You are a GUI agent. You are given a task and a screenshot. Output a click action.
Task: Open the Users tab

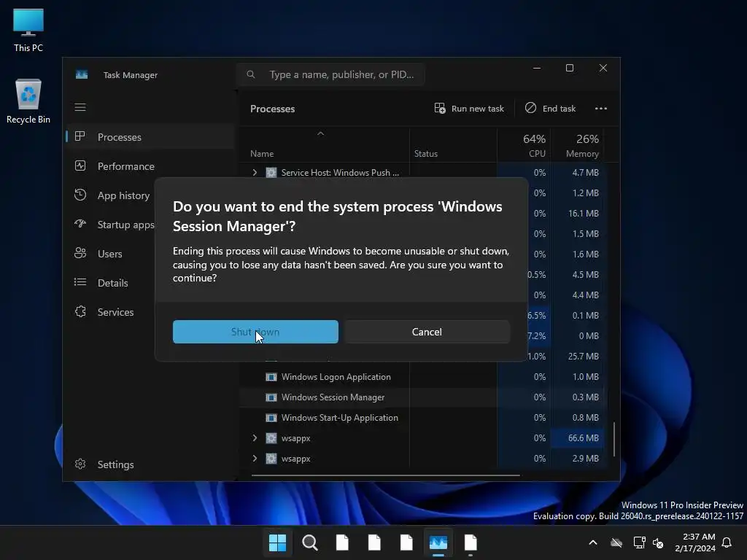111,254
